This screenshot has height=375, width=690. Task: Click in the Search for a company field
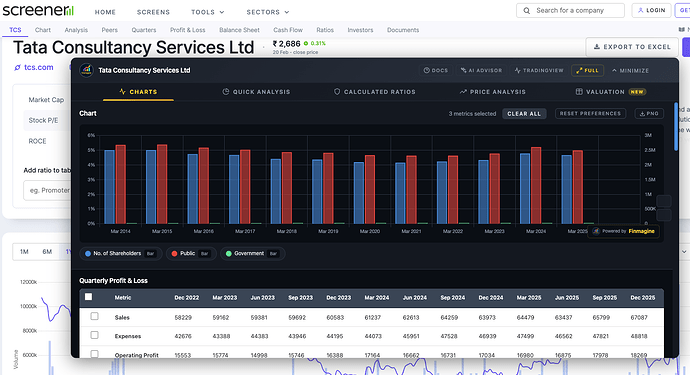(x=570, y=11)
